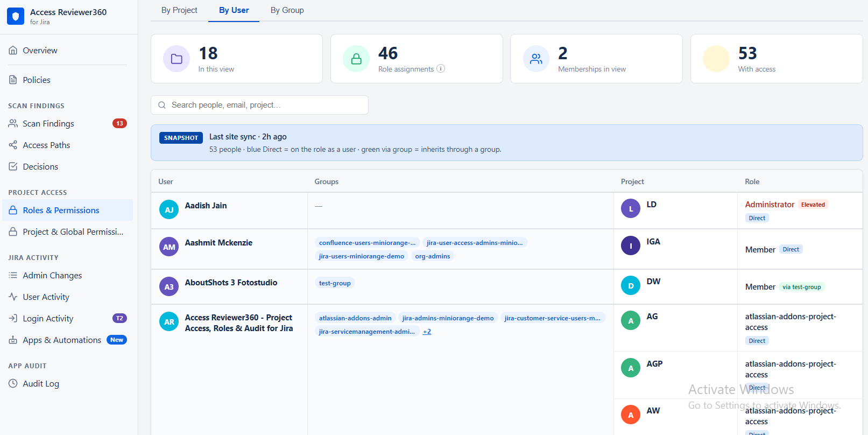Click the Access Reviewer360 shield logo
868x435 pixels.
pyautogui.click(x=16, y=16)
